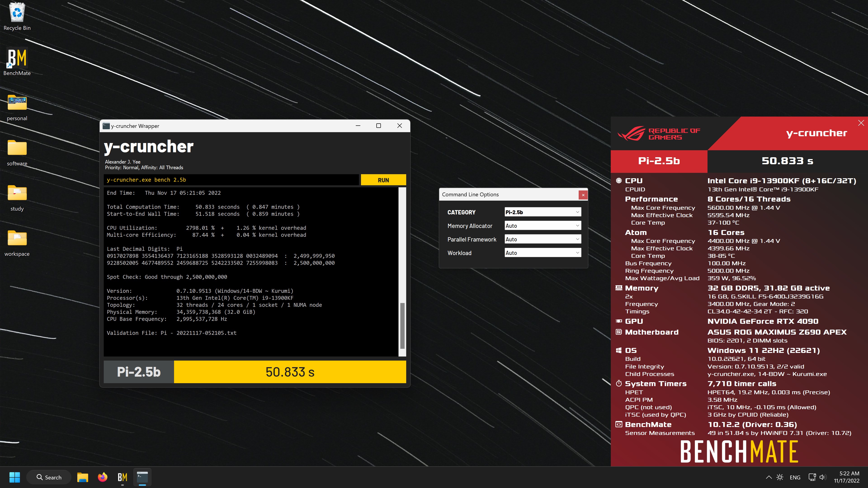Click the BENCHMATE logo at overlay bottom
The width and height of the screenshot is (868, 488).
point(739,451)
